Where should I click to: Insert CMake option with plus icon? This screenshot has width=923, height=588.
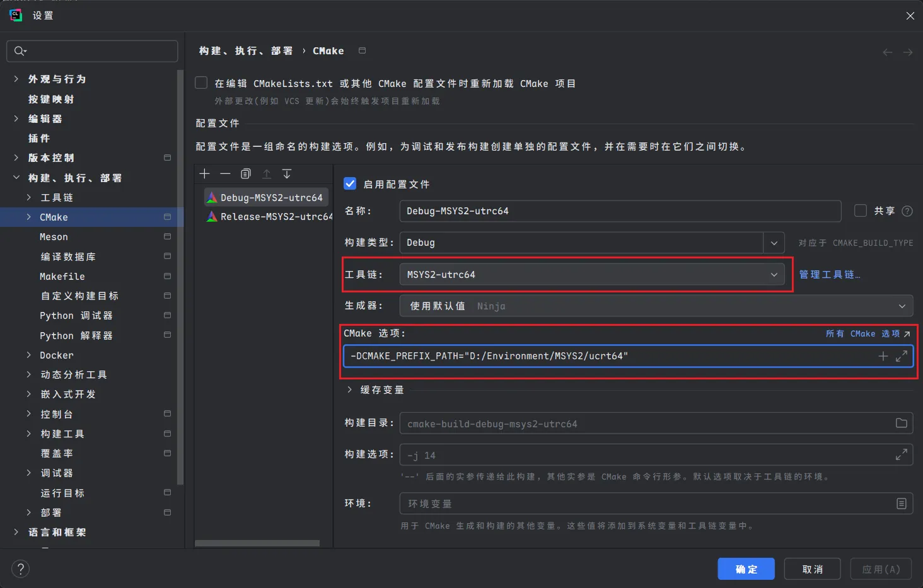tap(883, 356)
